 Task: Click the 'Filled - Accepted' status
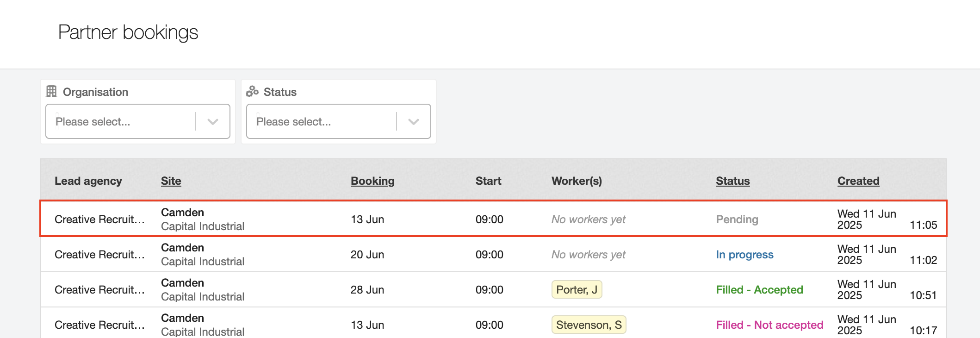click(x=759, y=290)
